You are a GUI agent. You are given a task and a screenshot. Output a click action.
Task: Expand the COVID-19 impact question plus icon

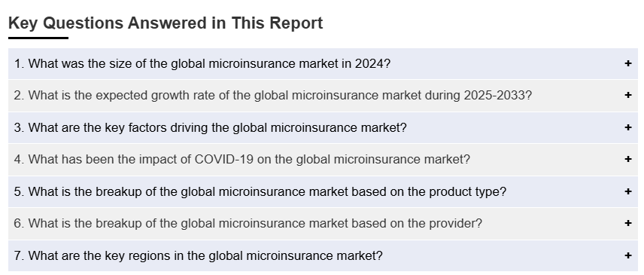[x=627, y=159]
